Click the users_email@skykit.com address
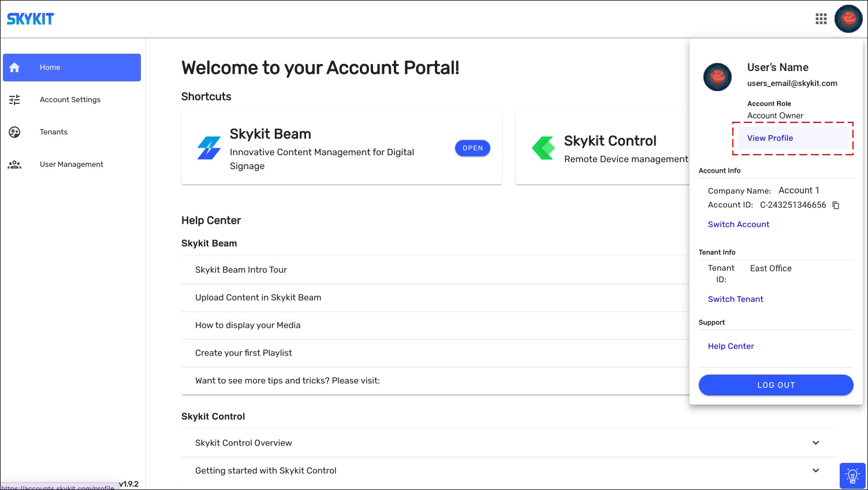Screen dimensions: 868x490 792,83
